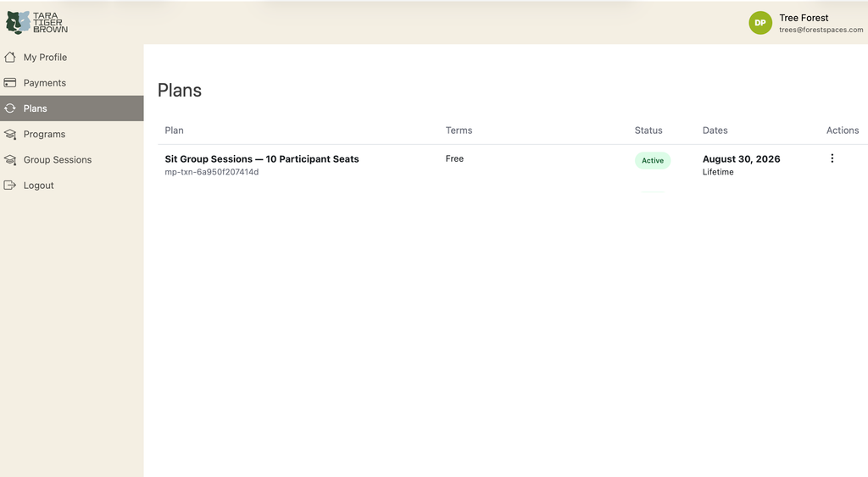Click the Active status badge

(653, 160)
